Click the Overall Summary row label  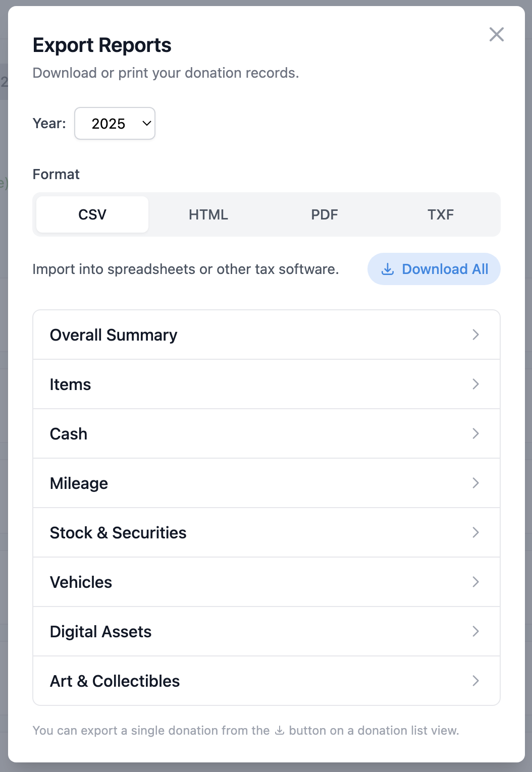click(x=114, y=335)
